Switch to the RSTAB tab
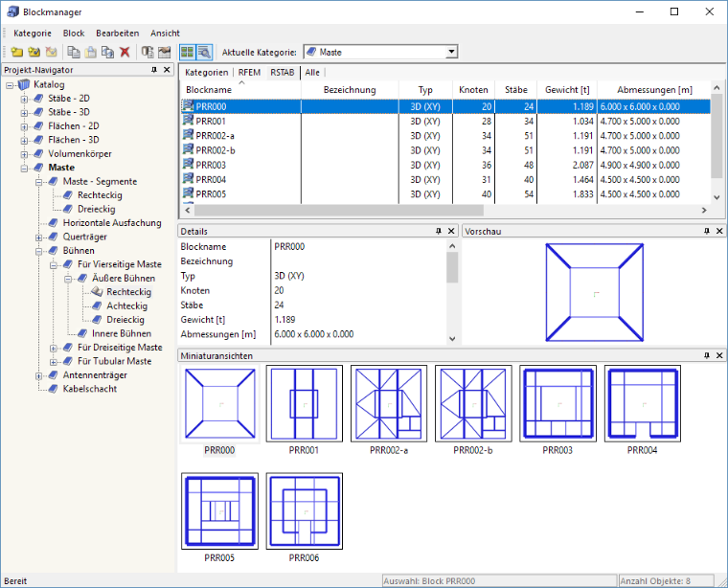 pos(283,73)
